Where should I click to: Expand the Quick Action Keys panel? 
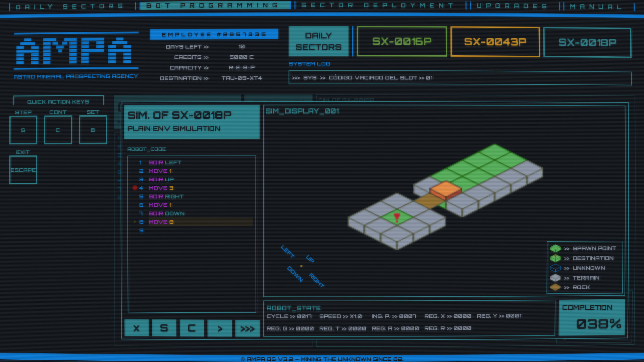[58, 102]
